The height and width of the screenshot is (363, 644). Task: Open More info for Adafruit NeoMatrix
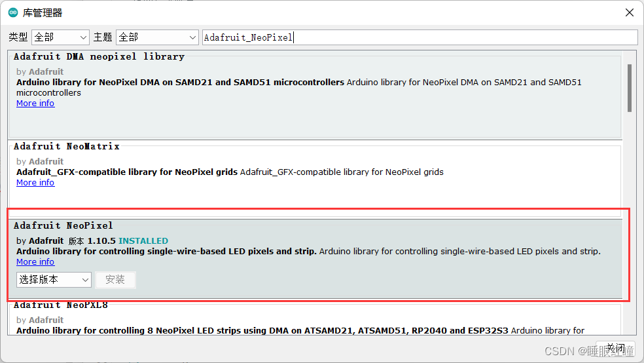point(35,183)
